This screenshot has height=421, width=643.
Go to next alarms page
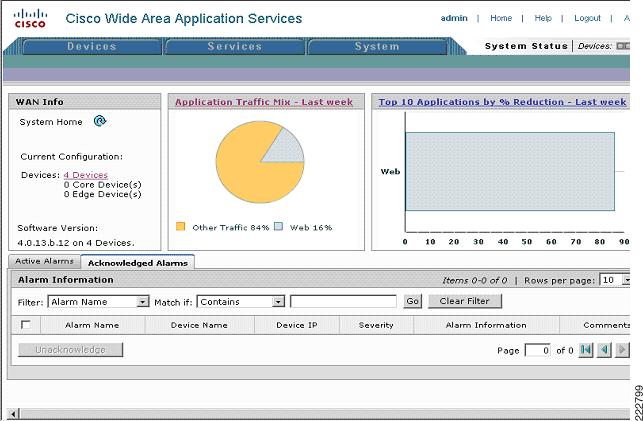tap(622, 350)
